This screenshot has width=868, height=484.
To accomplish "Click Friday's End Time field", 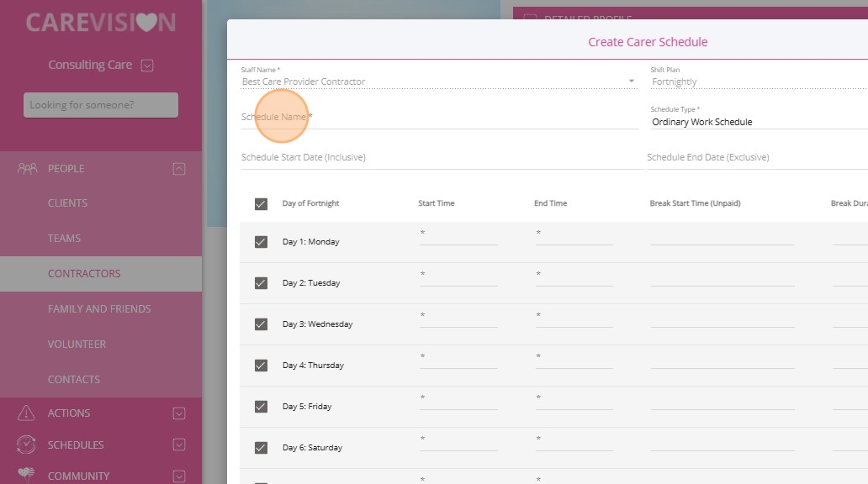I will tap(574, 402).
